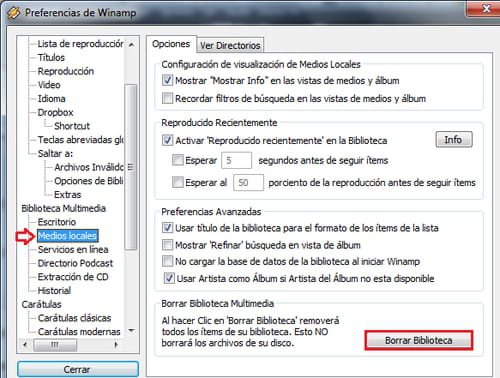
Task: Open Servicios en línea item
Action: click(x=73, y=249)
